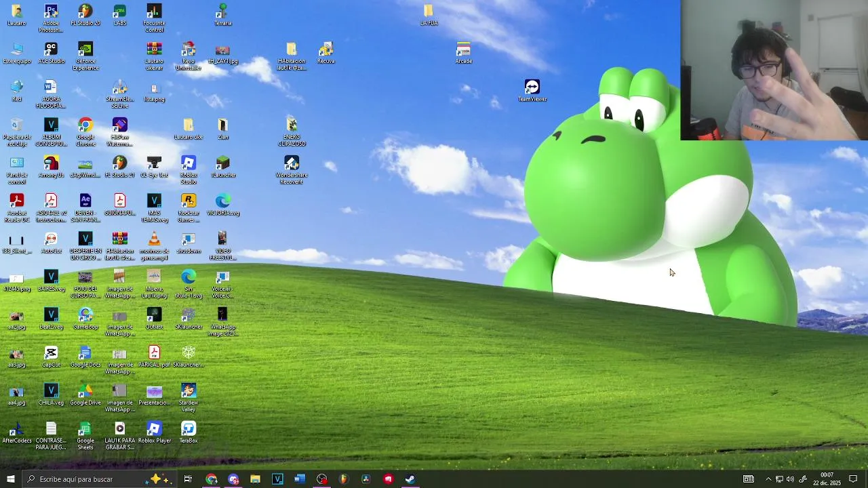Select the StreamElements SE.Live shortcut
The height and width of the screenshot is (488, 868).
120,94
